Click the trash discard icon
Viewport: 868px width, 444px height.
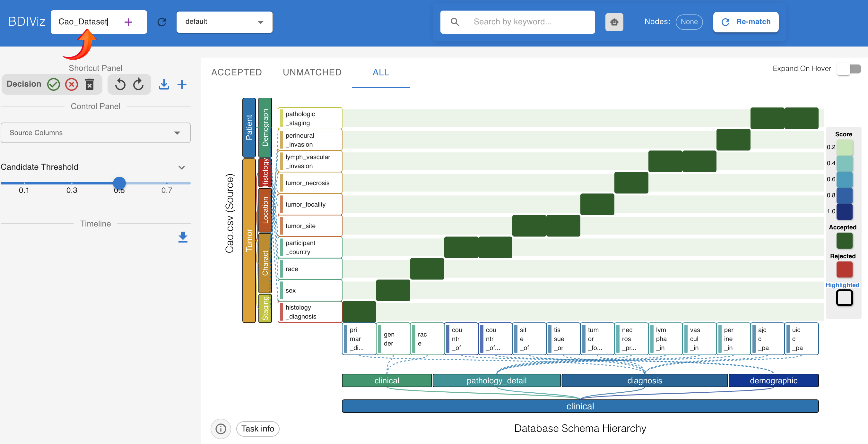[x=89, y=84]
